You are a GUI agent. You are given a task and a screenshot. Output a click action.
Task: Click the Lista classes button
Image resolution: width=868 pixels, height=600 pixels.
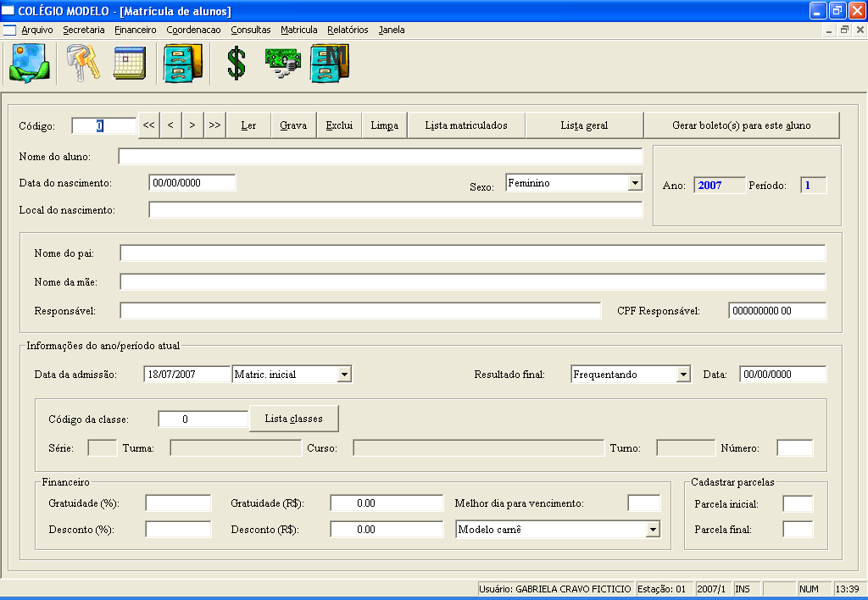(293, 419)
